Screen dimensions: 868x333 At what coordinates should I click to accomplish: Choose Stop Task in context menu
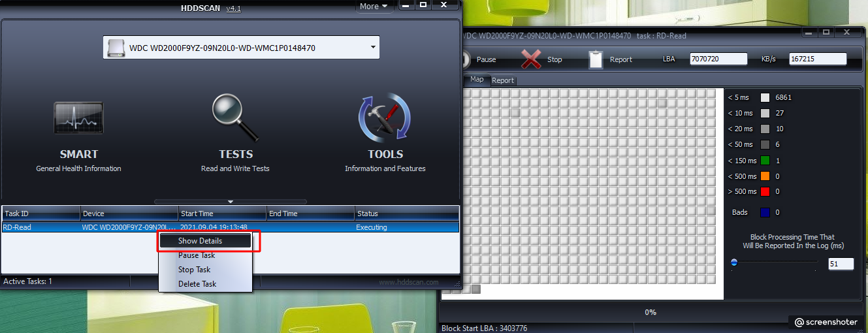(x=205, y=270)
